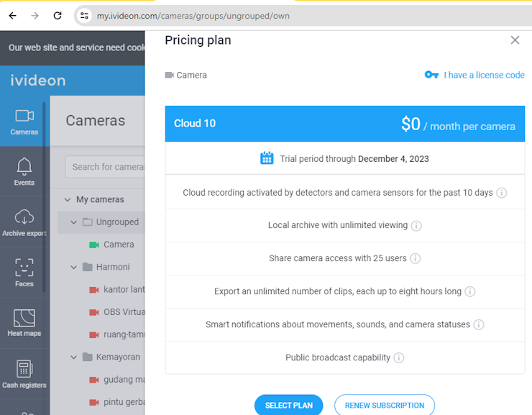Click the SELECT PLAN button
Viewport: 532px width, 415px height.
[289, 405]
